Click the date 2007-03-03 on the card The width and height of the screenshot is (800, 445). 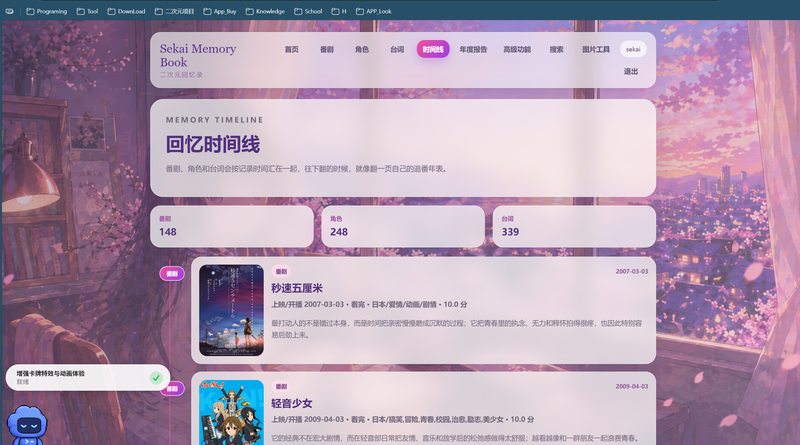click(632, 271)
